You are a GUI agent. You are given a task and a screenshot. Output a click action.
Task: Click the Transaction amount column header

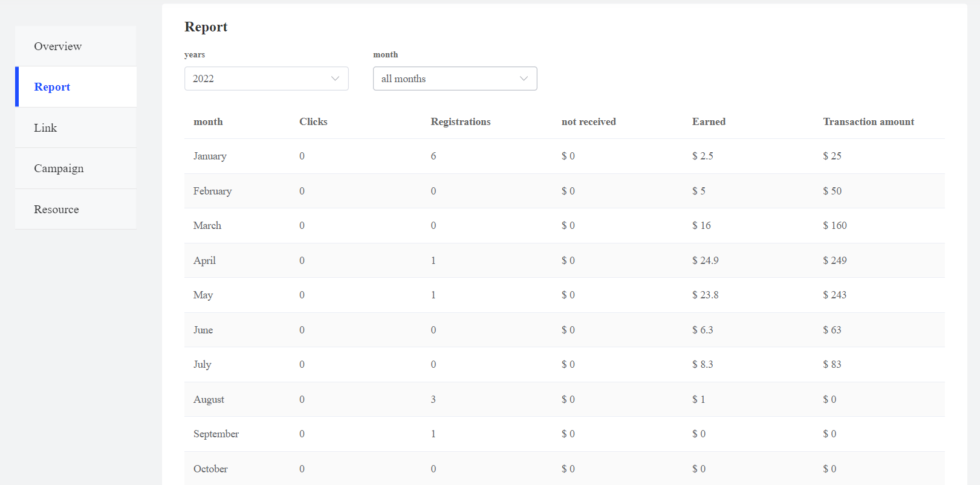click(868, 121)
